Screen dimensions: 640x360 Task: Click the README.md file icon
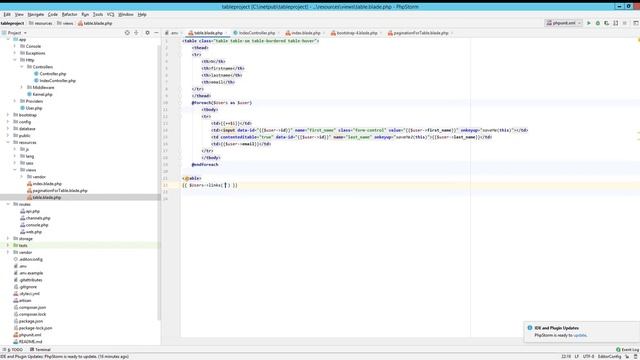click(x=16, y=342)
